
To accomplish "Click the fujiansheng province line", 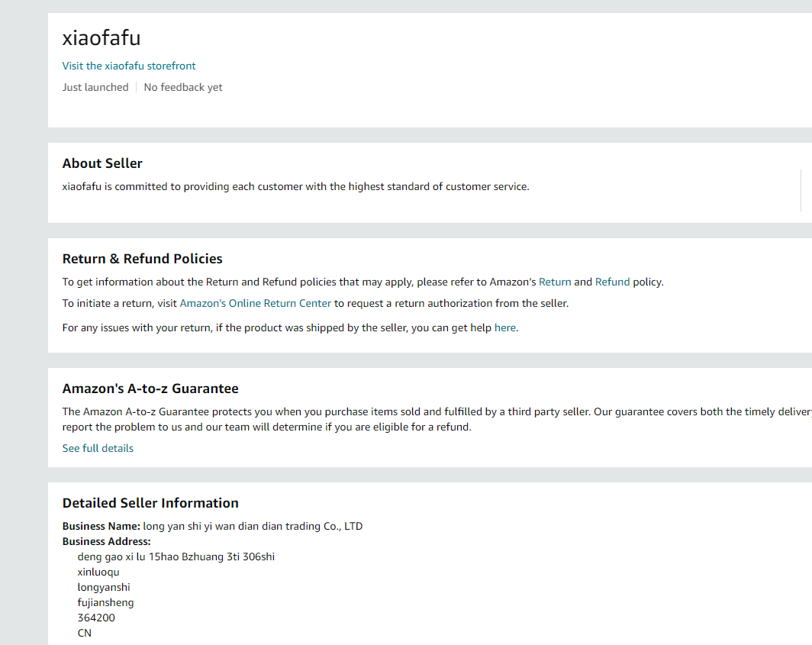I will tap(105, 602).
